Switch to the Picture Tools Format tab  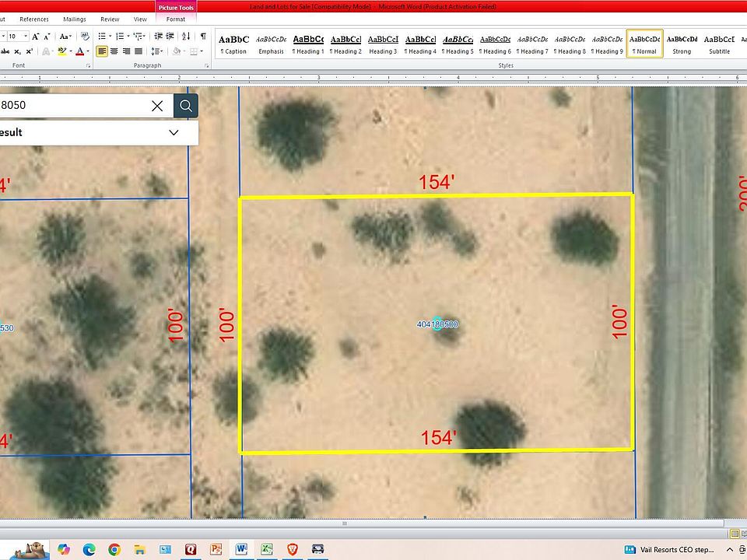point(176,19)
